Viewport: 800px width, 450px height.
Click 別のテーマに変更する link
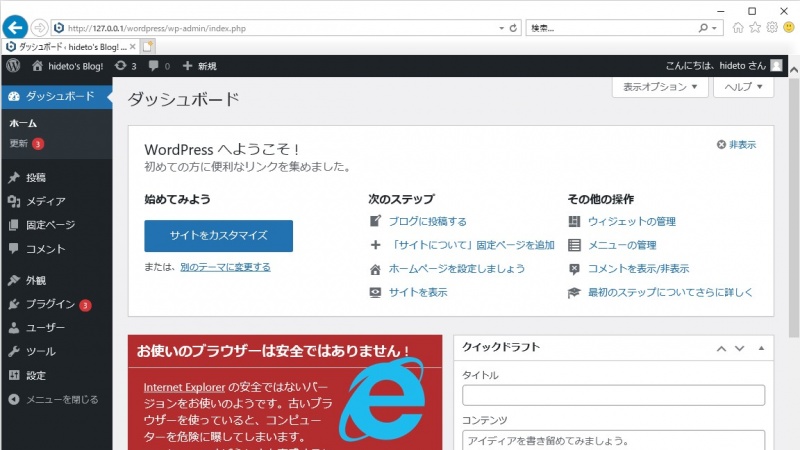tap(225, 267)
